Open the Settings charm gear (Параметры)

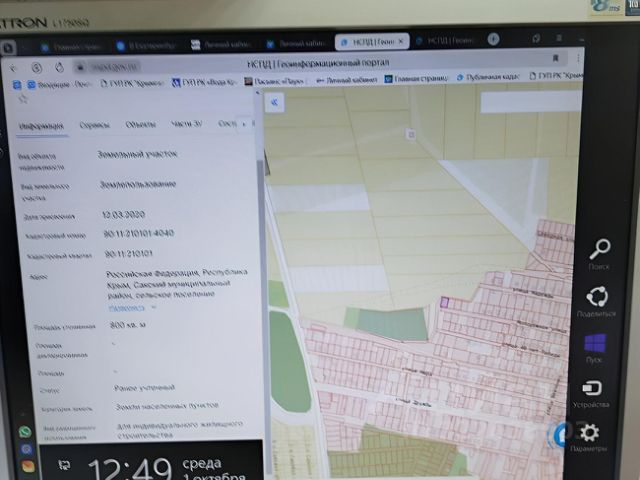coord(589,433)
